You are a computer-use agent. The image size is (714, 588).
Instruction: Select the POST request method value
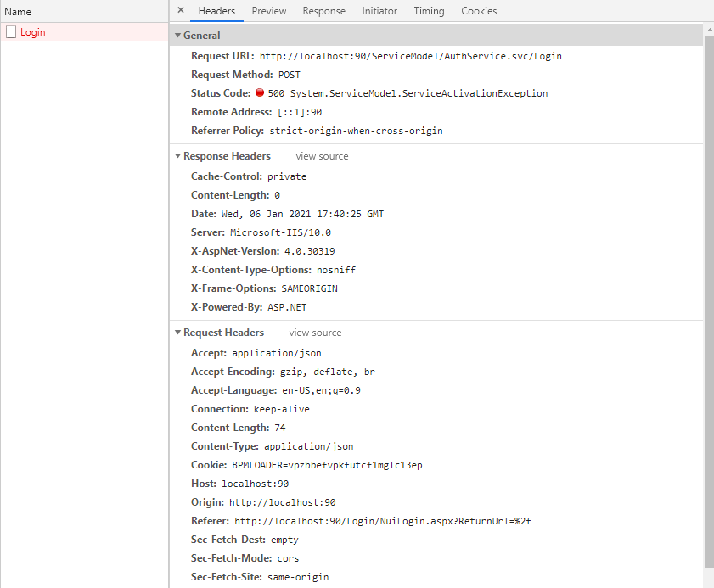290,76
